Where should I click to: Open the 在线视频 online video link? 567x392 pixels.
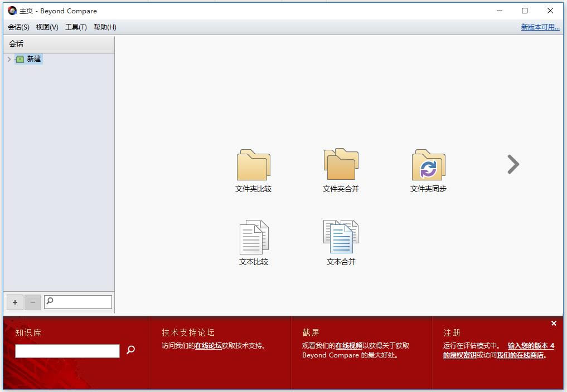[x=348, y=346]
